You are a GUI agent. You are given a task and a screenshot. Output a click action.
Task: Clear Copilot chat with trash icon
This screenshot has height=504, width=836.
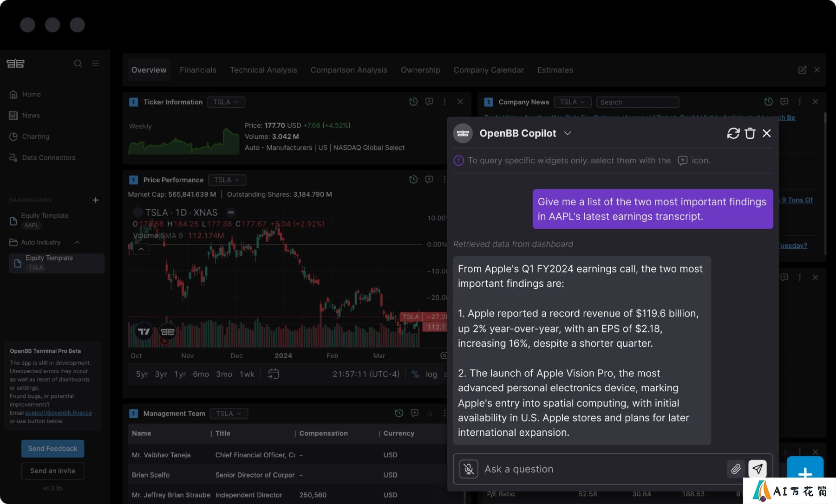pyautogui.click(x=750, y=134)
